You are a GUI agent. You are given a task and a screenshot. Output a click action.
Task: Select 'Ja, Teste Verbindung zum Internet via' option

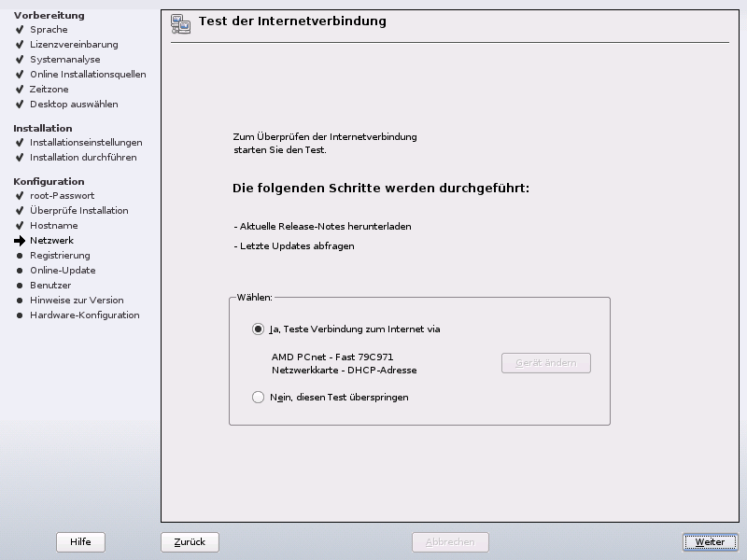[345, 329]
